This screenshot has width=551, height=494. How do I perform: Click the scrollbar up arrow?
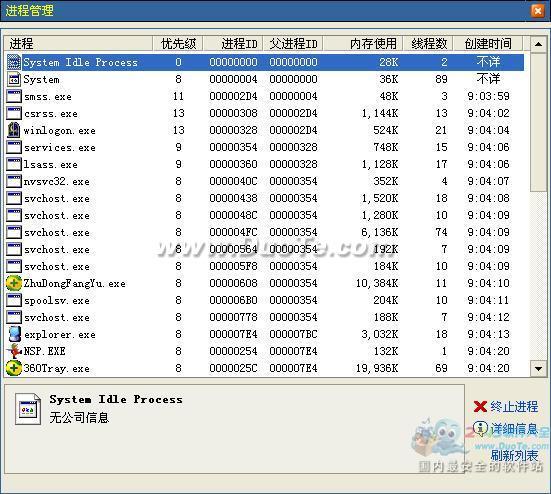538,44
